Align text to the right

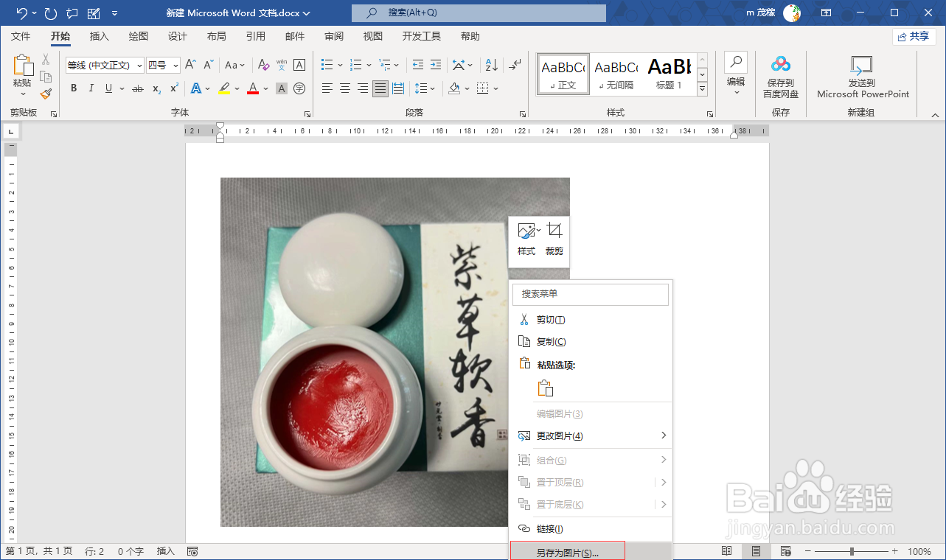363,88
